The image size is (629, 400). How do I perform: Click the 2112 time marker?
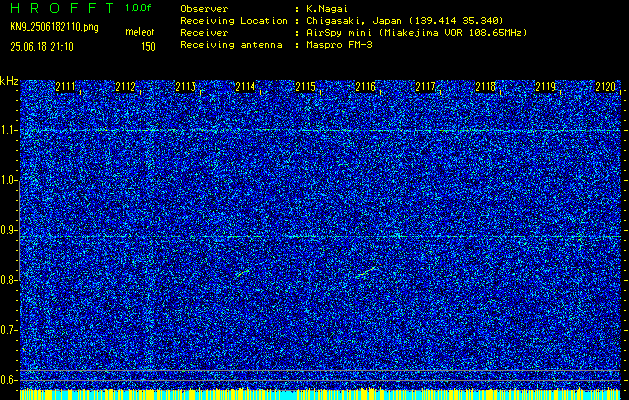125,87
